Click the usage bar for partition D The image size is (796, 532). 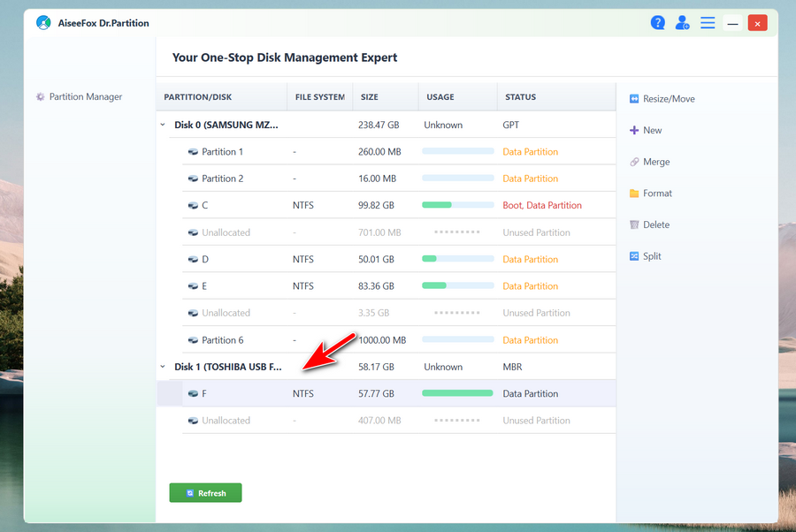tap(458, 259)
